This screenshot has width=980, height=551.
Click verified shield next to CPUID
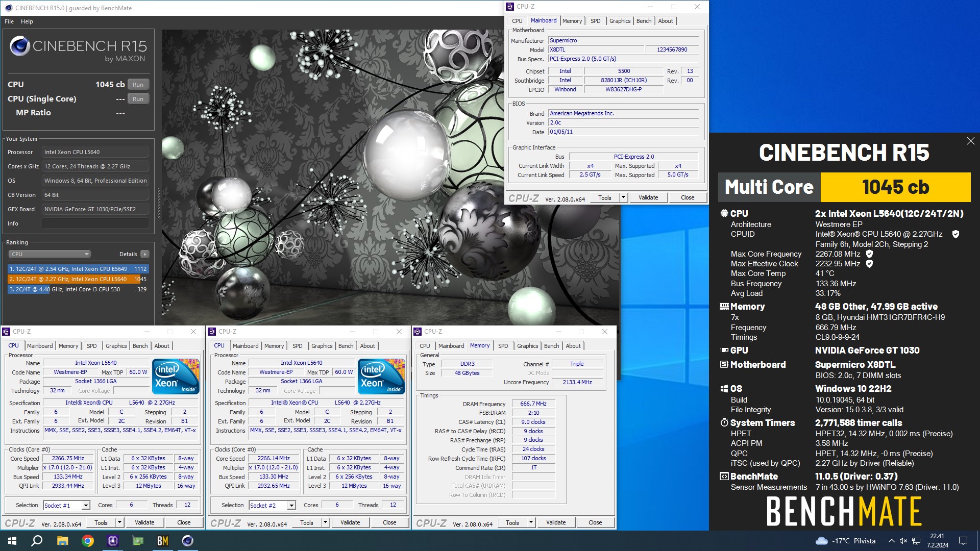coord(955,234)
